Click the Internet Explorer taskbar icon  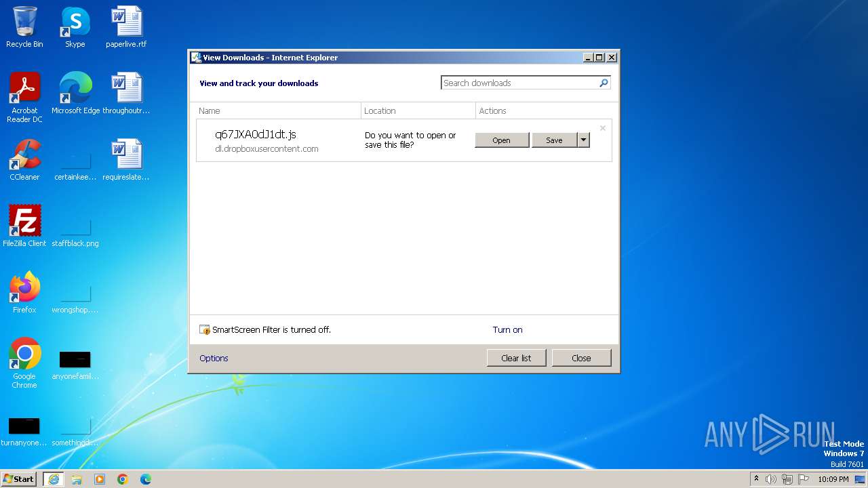pyautogui.click(x=54, y=479)
